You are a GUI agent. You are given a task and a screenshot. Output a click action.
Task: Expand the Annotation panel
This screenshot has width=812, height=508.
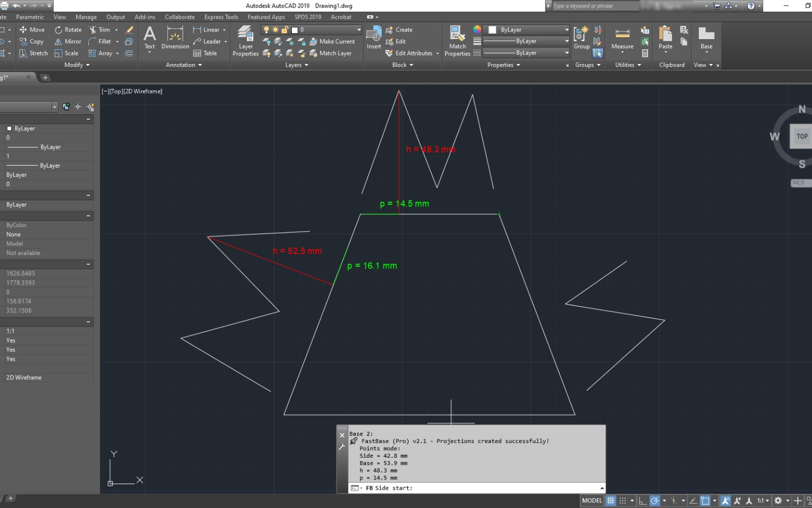184,65
